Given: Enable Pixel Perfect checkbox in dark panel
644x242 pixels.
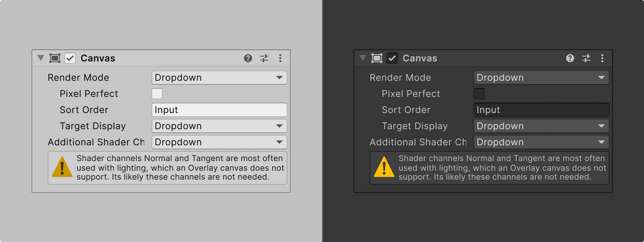Looking at the screenshot, I should (479, 94).
